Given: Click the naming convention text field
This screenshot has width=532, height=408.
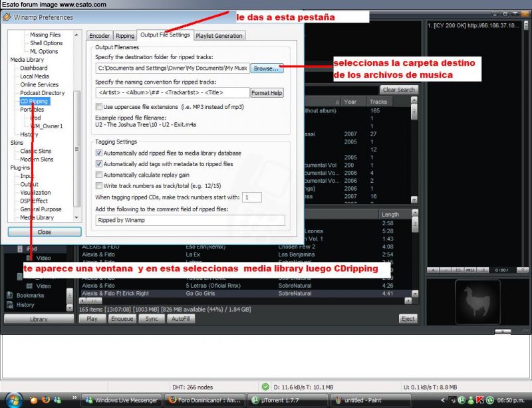Looking at the screenshot, I should pyautogui.click(x=172, y=92).
